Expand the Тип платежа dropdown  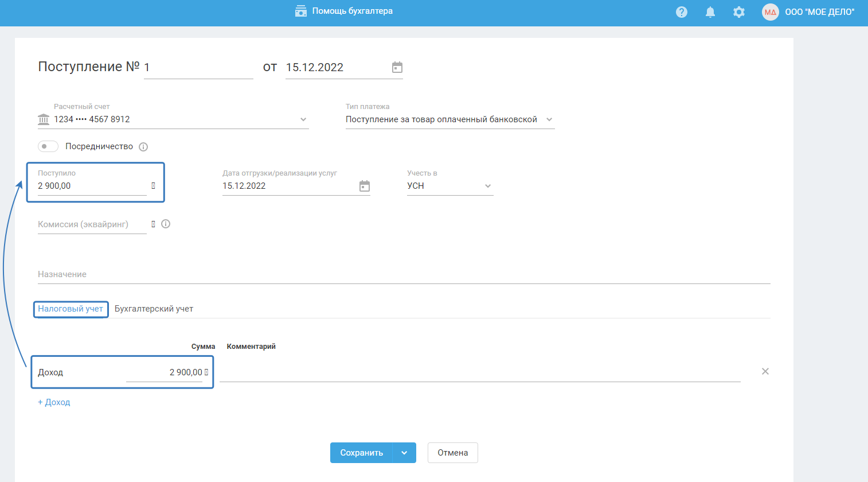[x=549, y=119]
